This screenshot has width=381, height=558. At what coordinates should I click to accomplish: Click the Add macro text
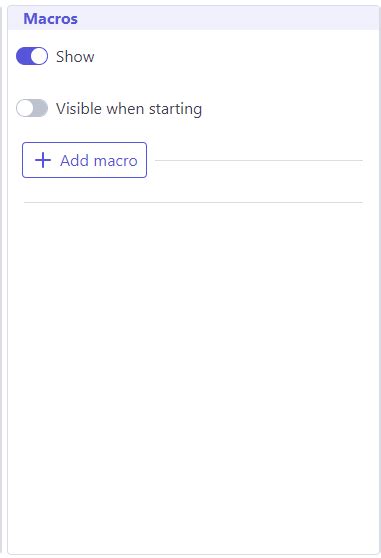point(99,161)
